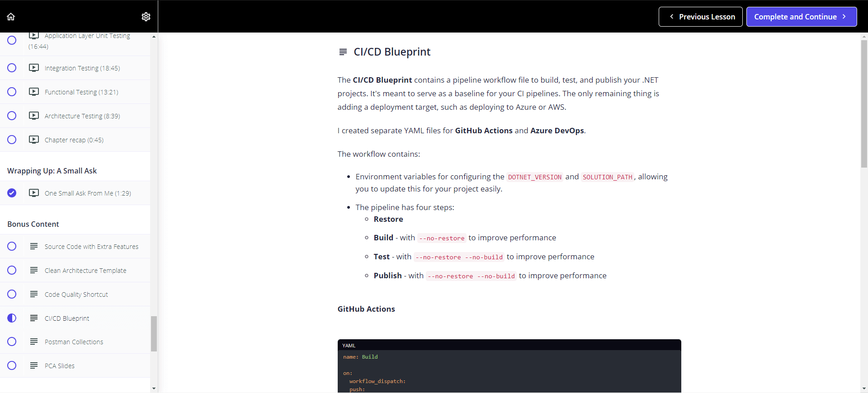Open the CI/CD Blueprint lesson item
This screenshot has height=393, width=868.
point(67,318)
